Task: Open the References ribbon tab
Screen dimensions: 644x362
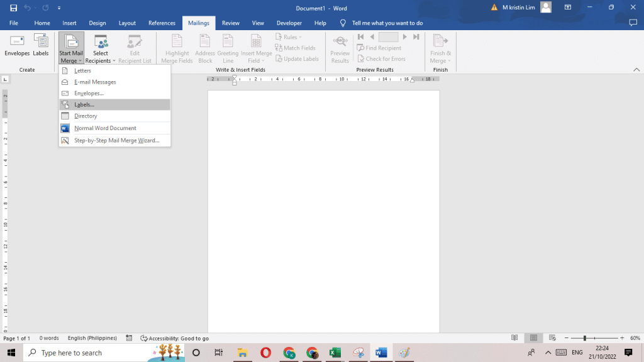Action: coord(162,23)
